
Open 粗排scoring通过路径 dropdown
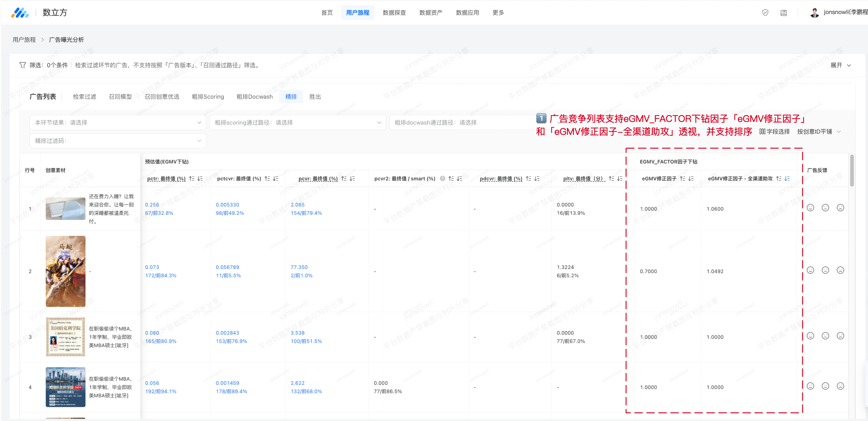click(x=298, y=123)
